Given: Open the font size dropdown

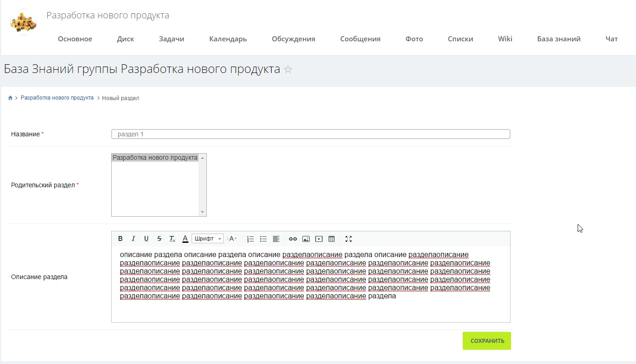Looking at the screenshot, I should 233,239.
